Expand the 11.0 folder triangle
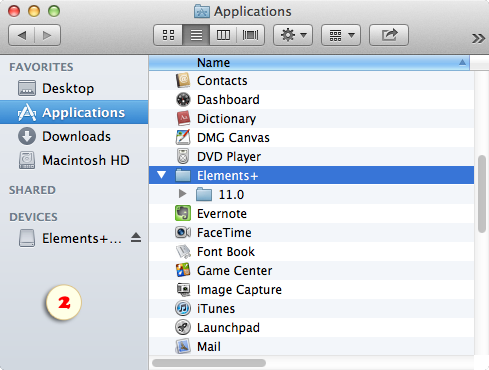This screenshot has width=489, height=370. tap(182, 194)
